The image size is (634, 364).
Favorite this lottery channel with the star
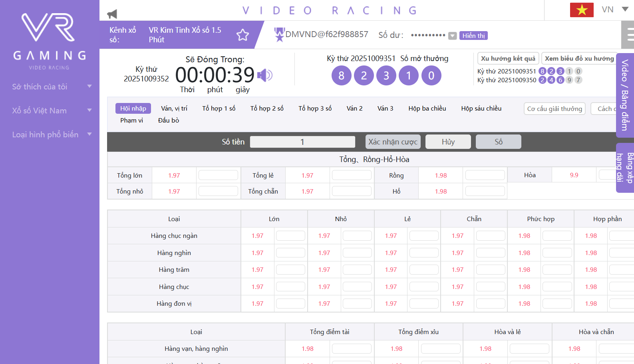[x=242, y=35]
